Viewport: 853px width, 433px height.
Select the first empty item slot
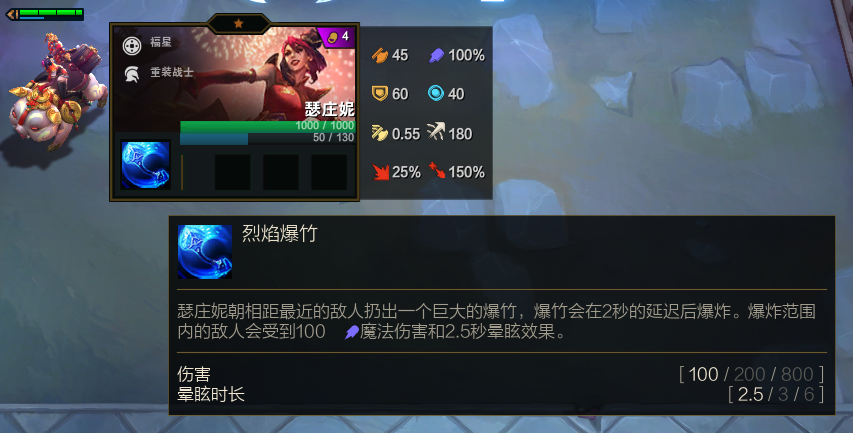point(232,172)
